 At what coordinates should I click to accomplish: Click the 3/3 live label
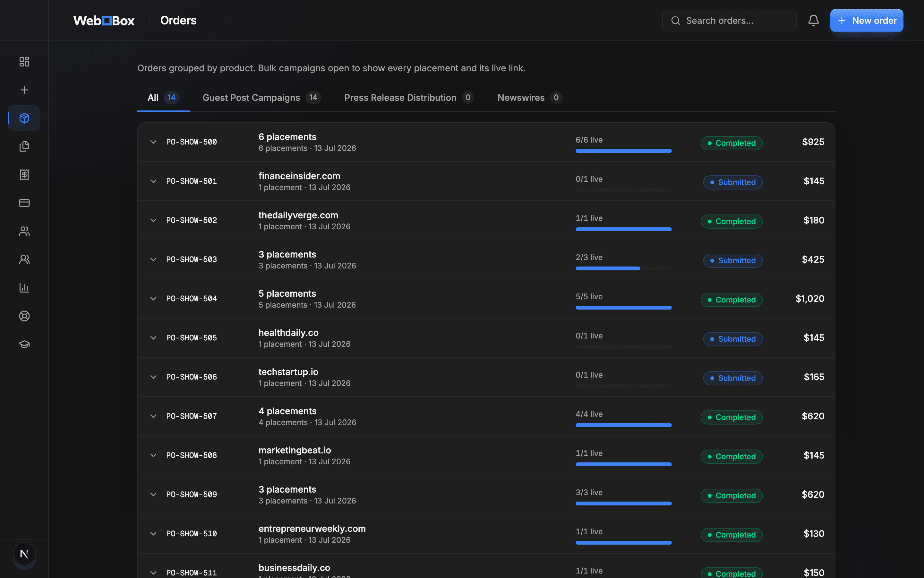tap(589, 492)
